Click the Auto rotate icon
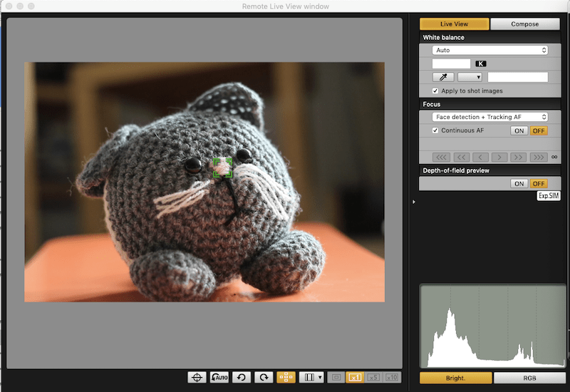 point(219,378)
